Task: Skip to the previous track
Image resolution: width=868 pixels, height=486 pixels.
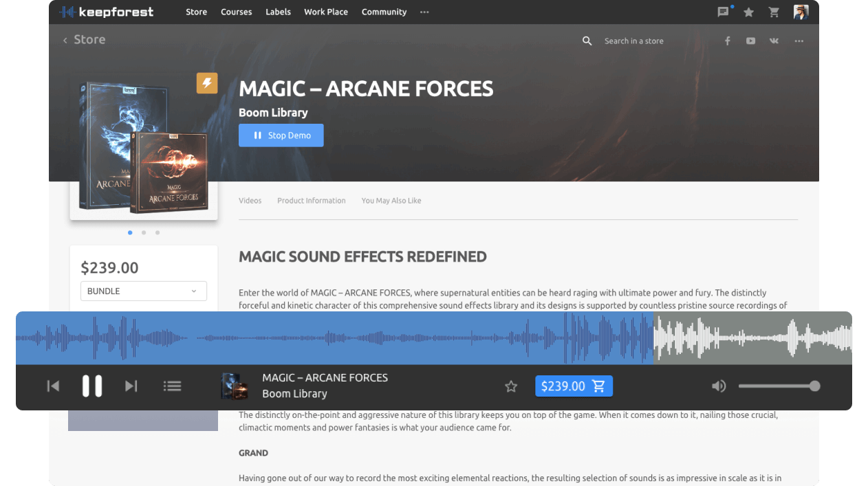Action: click(x=53, y=386)
